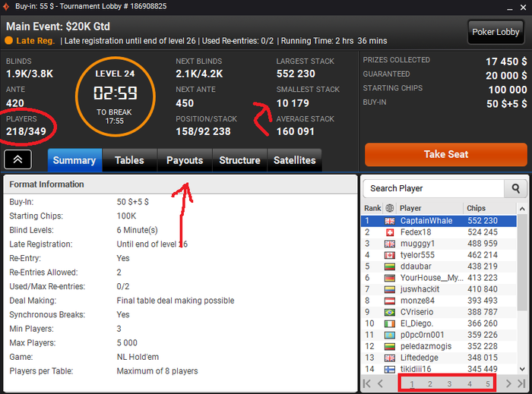Select the player row CVriserio

(x=439, y=312)
